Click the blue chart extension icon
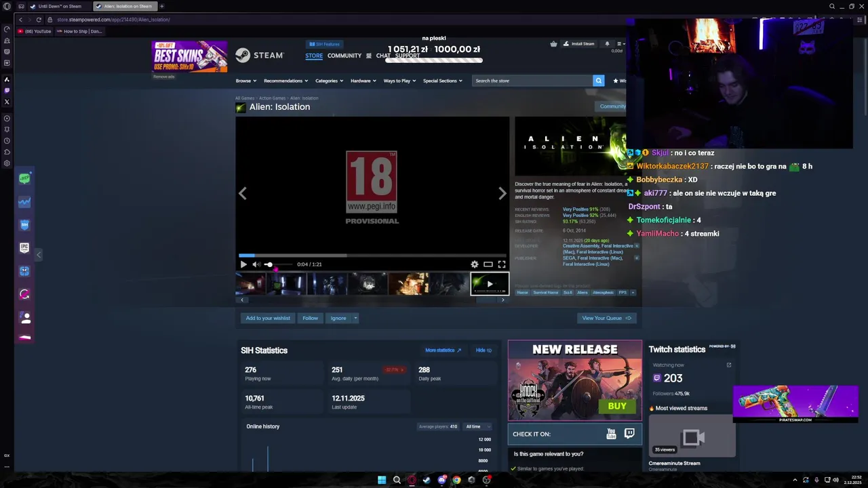 pos(24,202)
